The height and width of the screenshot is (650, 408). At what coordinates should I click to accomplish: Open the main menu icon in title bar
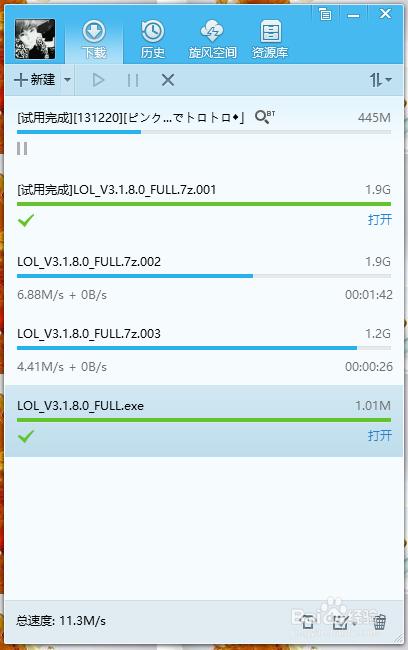point(325,15)
